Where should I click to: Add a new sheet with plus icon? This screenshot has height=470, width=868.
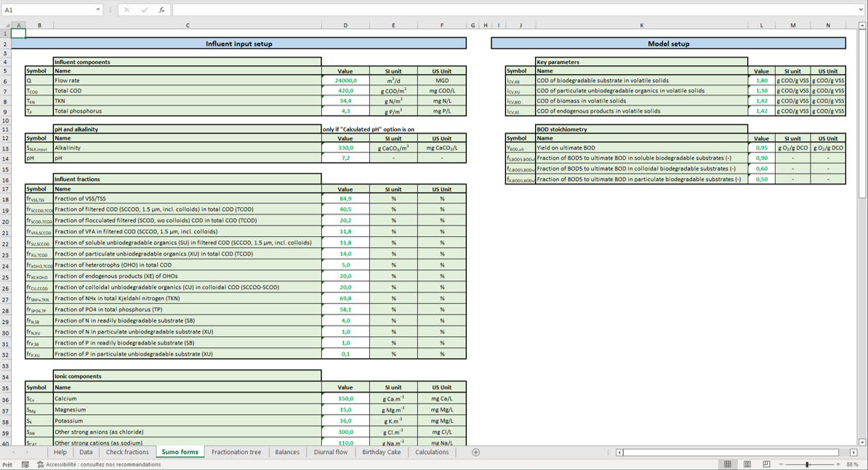(x=476, y=452)
